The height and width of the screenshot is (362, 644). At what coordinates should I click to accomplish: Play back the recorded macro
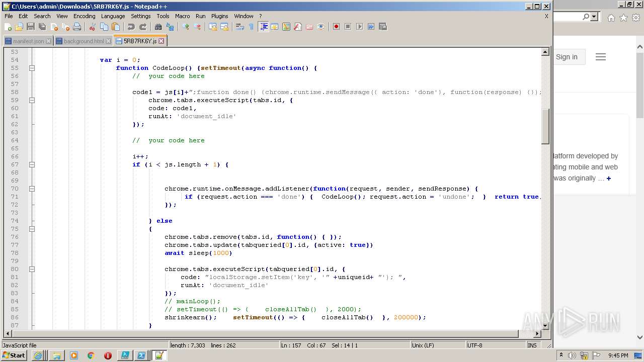pos(359,27)
